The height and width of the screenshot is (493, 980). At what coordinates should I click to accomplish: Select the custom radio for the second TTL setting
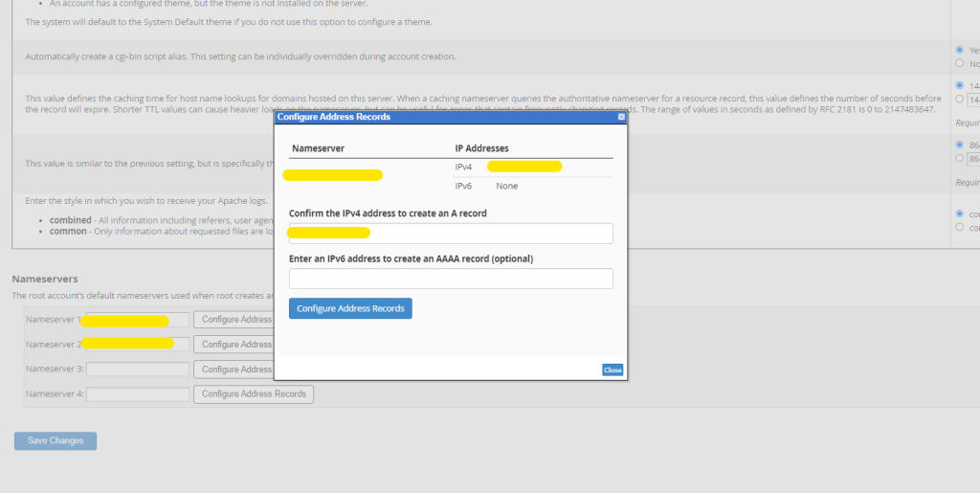(x=960, y=158)
